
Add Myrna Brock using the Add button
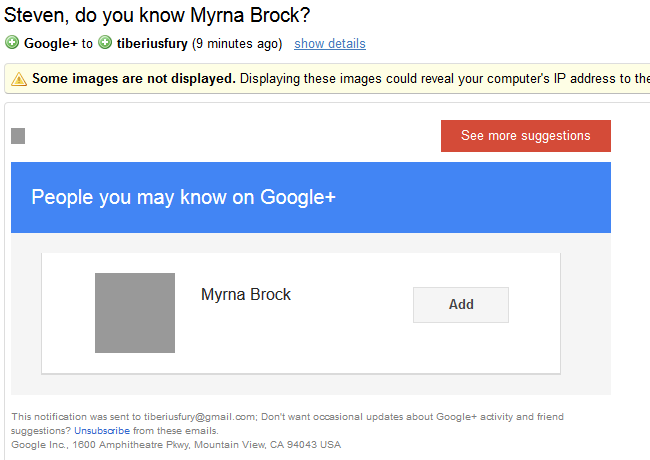(x=461, y=305)
